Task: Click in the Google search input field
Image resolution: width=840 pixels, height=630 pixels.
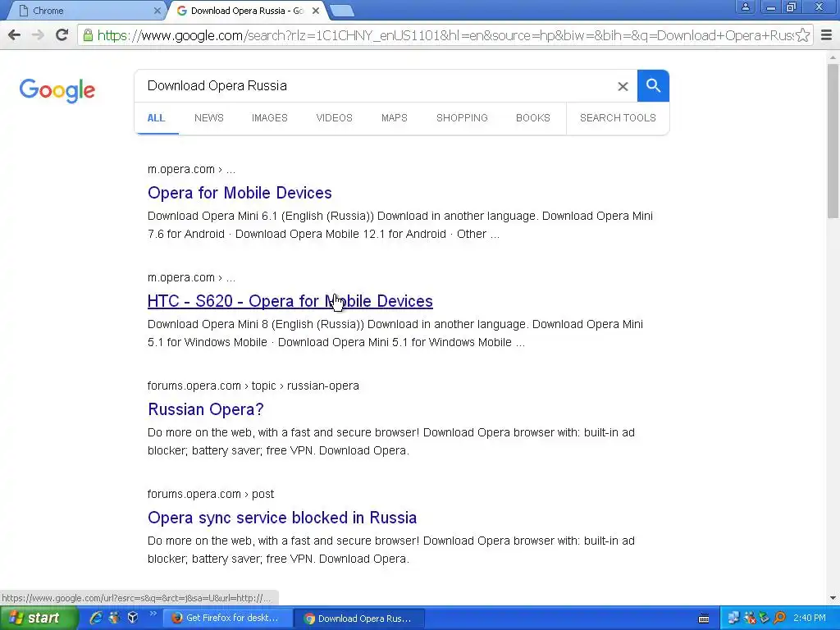Action: pos(375,85)
